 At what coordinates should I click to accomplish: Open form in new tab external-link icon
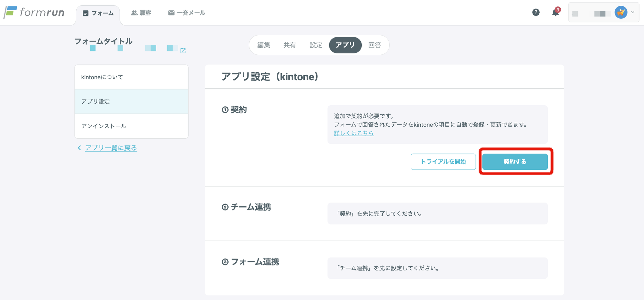(183, 51)
